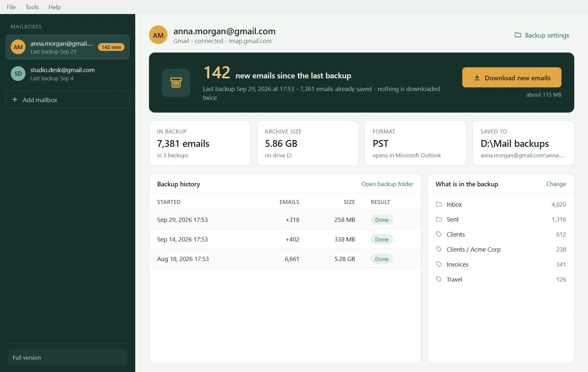Click the PST format card
The image size is (588, 372).
pos(416,143)
